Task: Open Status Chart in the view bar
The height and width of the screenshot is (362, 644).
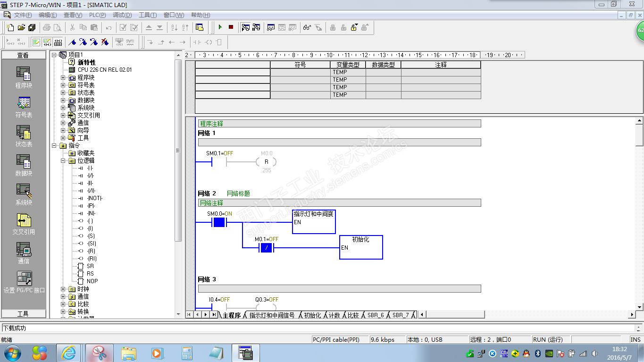Action: (x=24, y=136)
